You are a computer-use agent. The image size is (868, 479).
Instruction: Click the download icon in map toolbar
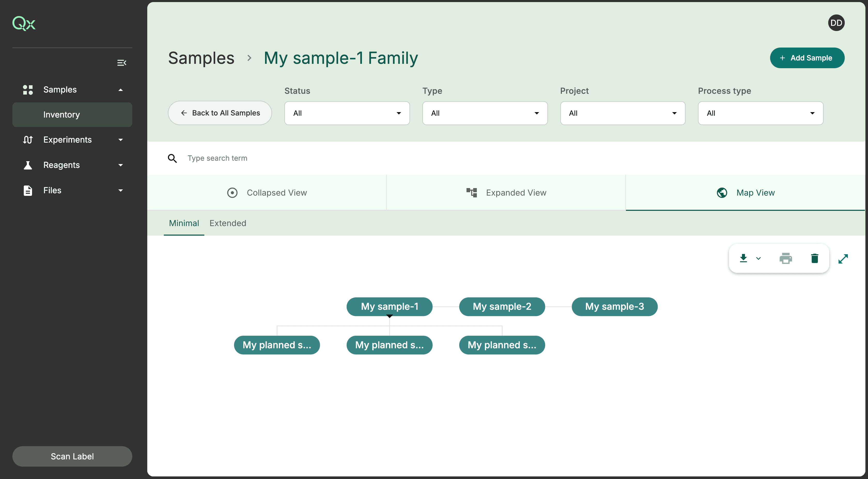743,258
